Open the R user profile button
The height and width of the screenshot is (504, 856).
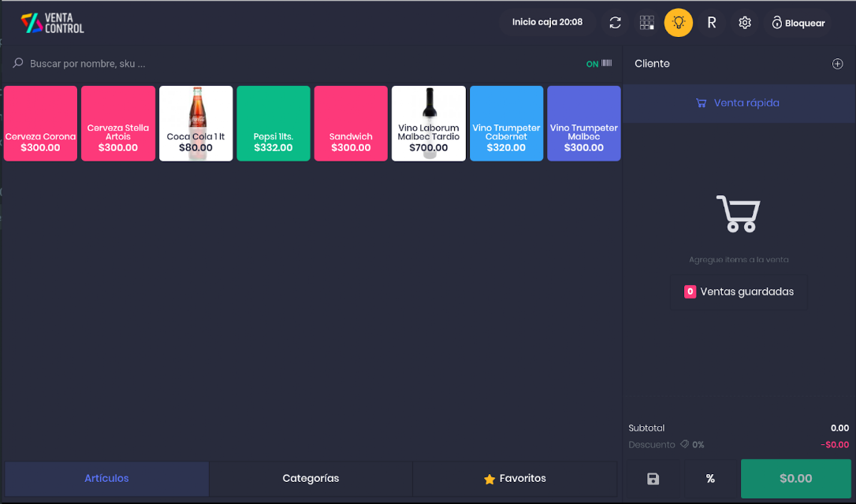[x=711, y=22]
